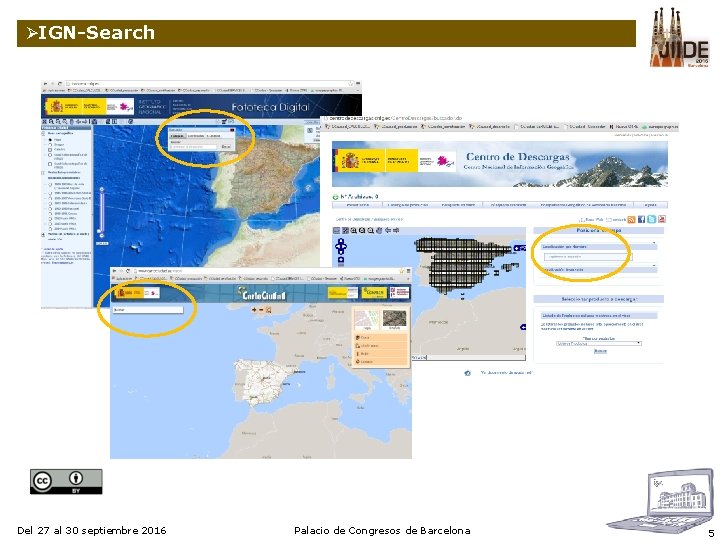Select the Imagen radio button in Fototeca layer panel
The height and width of the screenshot is (540, 720).
[51, 145]
